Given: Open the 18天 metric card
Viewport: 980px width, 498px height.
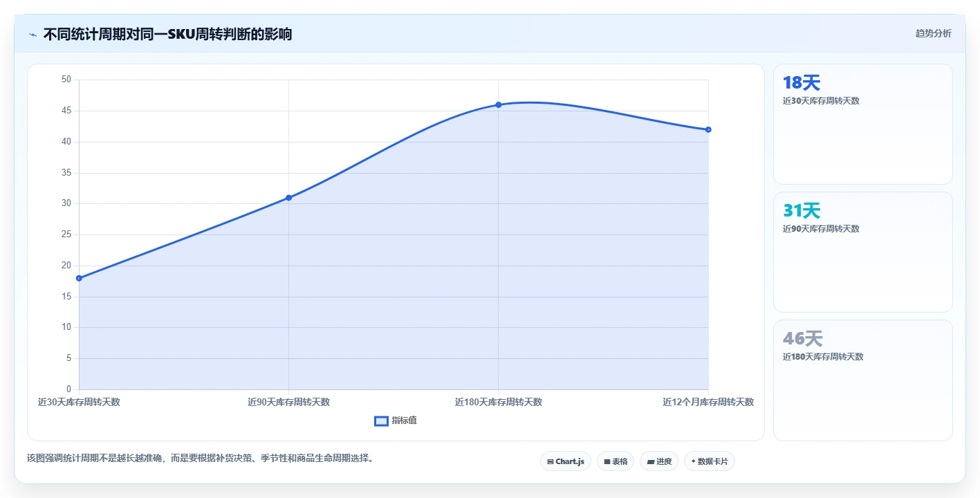Looking at the screenshot, I should 862,124.
